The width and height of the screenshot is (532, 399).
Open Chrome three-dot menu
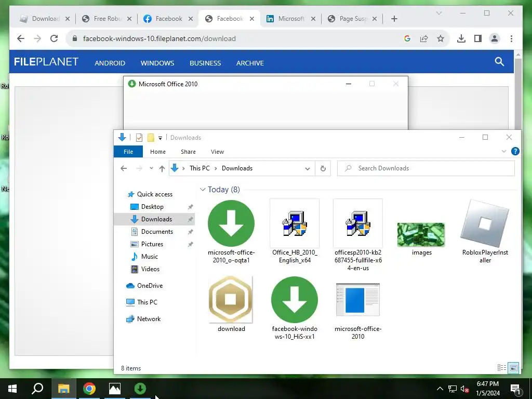[x=511, y=38]
